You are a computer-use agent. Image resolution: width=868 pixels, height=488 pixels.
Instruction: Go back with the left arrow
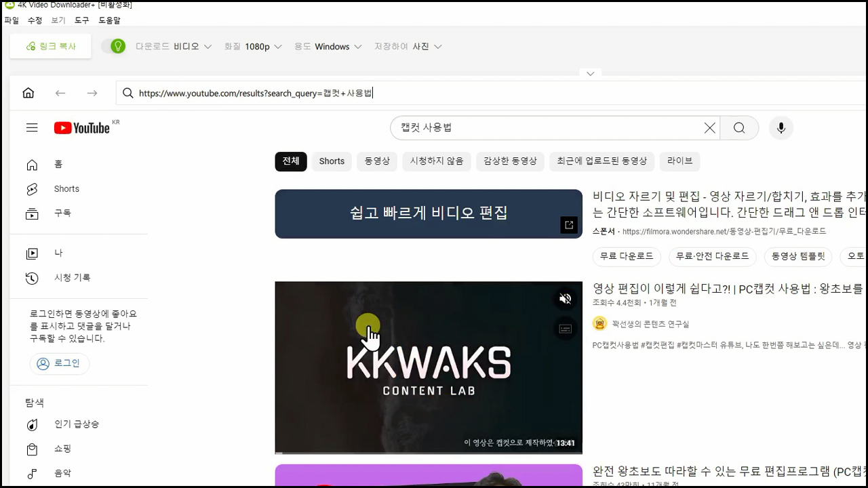coord(60,93)
